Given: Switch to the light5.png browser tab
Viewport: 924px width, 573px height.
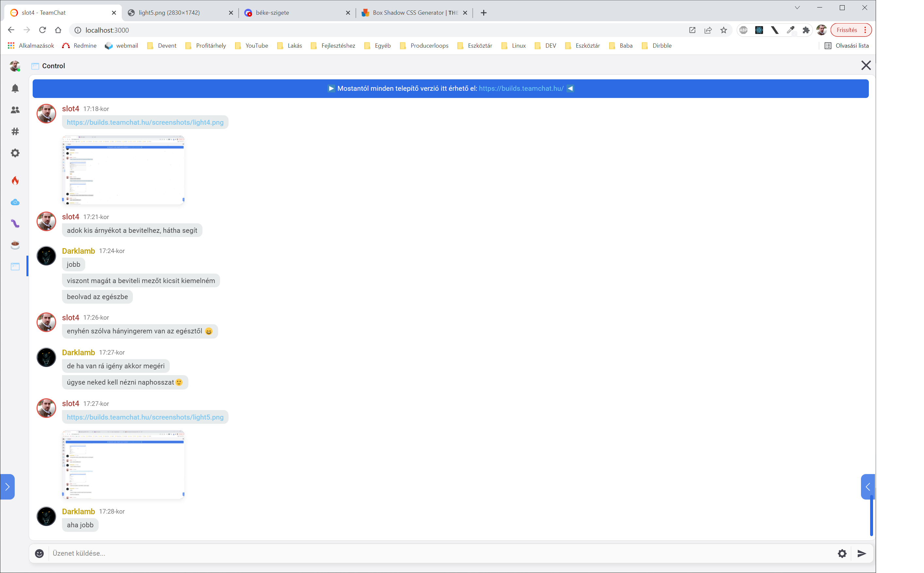Looking at the screenshot, I should [x=169, y=12].
